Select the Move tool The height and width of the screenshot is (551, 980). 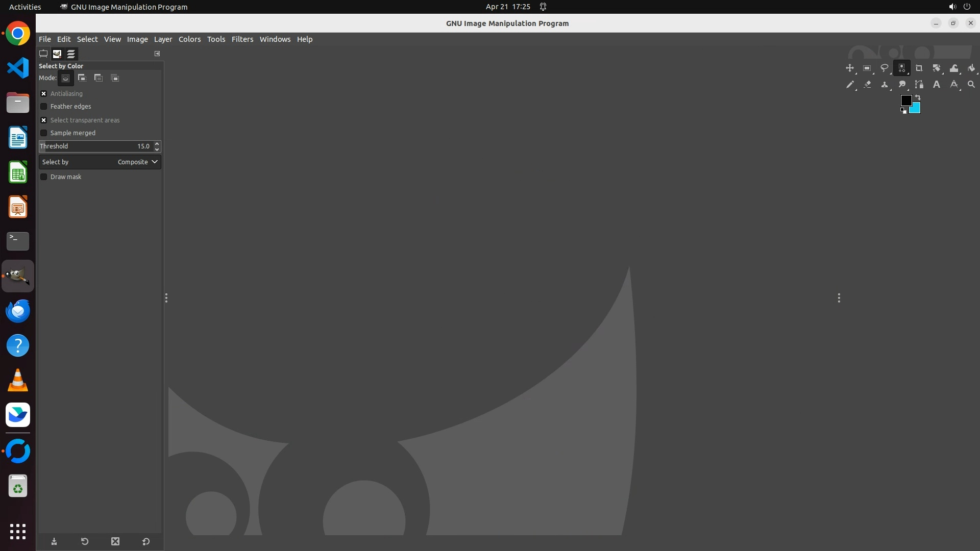pyautogui.click(x=849, y=68)
